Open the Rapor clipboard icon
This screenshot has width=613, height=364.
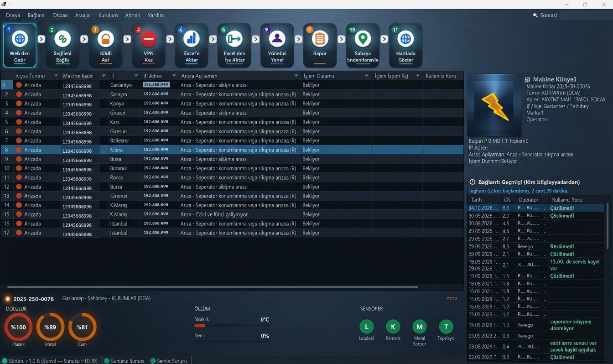pyautogui.click(x=320, y=39)
